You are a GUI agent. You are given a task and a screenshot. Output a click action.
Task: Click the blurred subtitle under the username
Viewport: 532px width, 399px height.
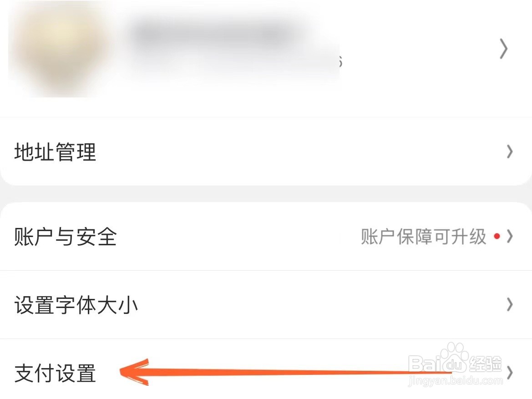pyautogui.click(x=234, y=65)
